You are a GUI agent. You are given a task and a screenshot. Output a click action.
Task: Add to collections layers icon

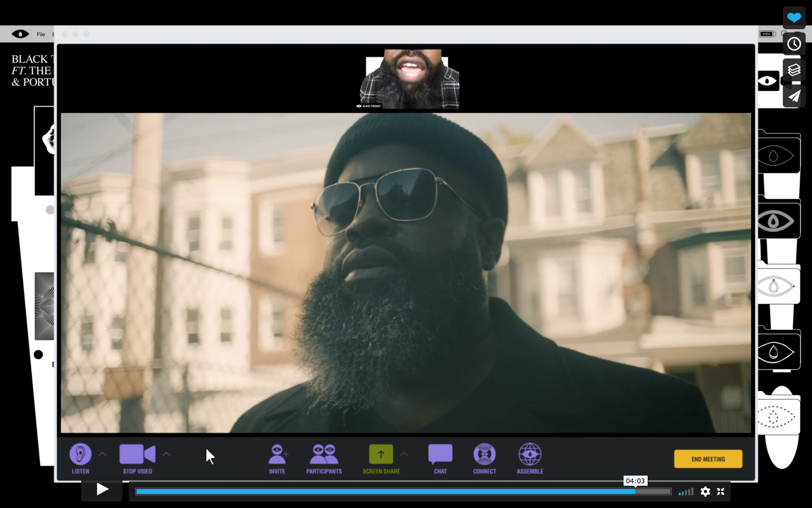pyautogui.click(x=794, y=70)
